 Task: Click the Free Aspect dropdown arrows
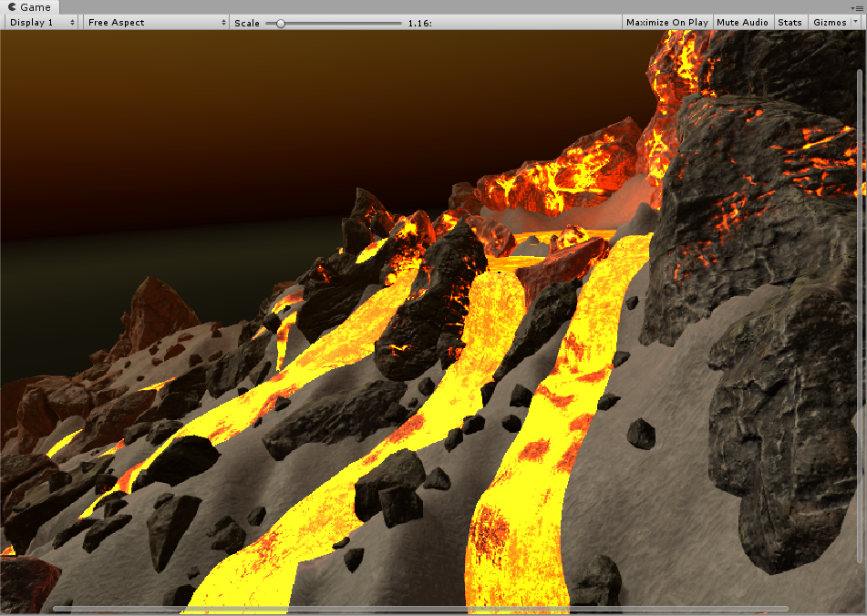coord(223,23)
